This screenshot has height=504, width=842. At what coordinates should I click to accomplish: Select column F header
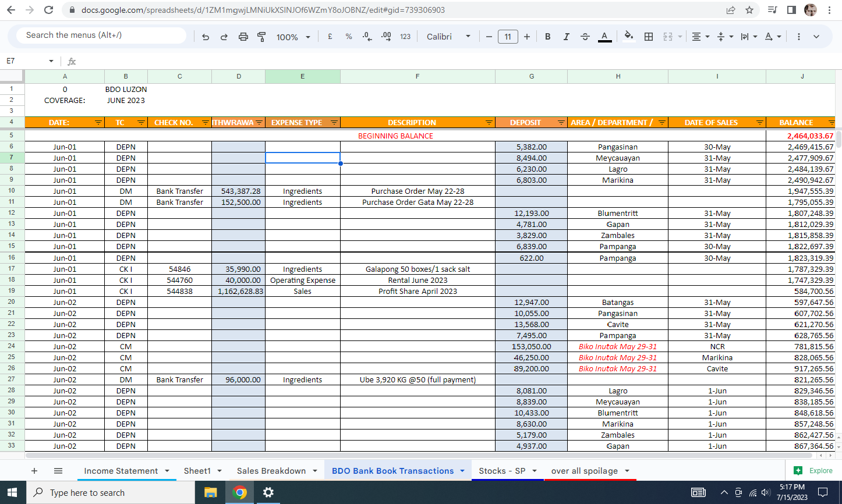(x=418, y=76)
